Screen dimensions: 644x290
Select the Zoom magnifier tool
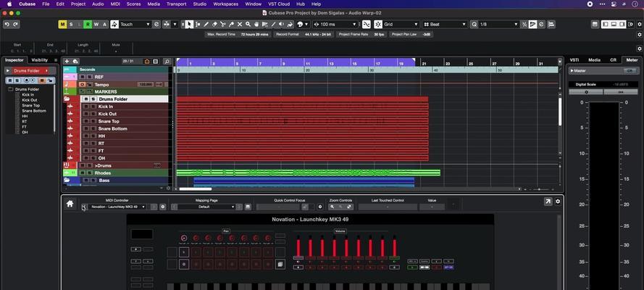(248, 24)
